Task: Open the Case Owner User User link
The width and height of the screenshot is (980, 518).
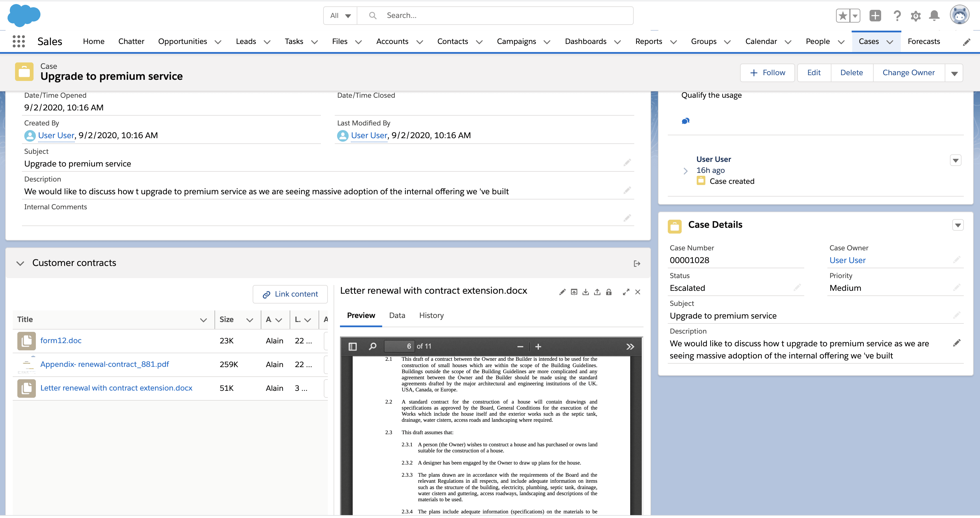Action: (x=847, y=260)
